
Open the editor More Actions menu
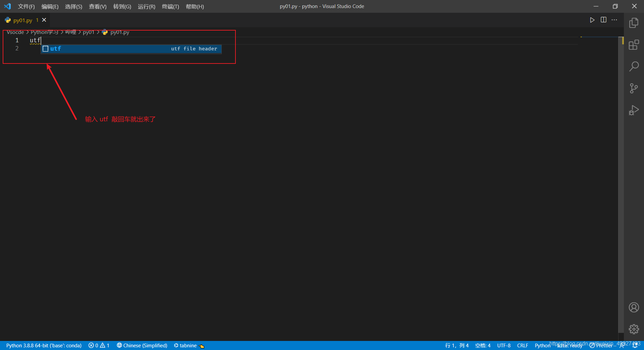[614, 20]
